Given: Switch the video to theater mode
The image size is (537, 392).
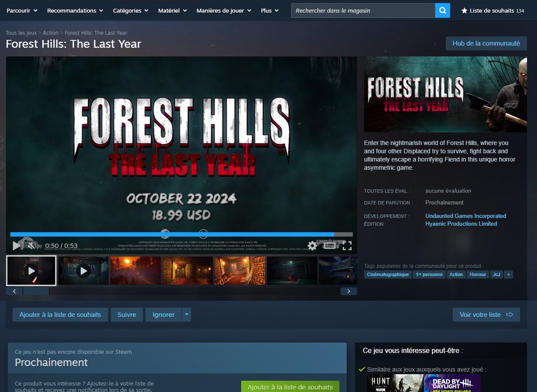Looking at the screenshot, I should (330, 245).
